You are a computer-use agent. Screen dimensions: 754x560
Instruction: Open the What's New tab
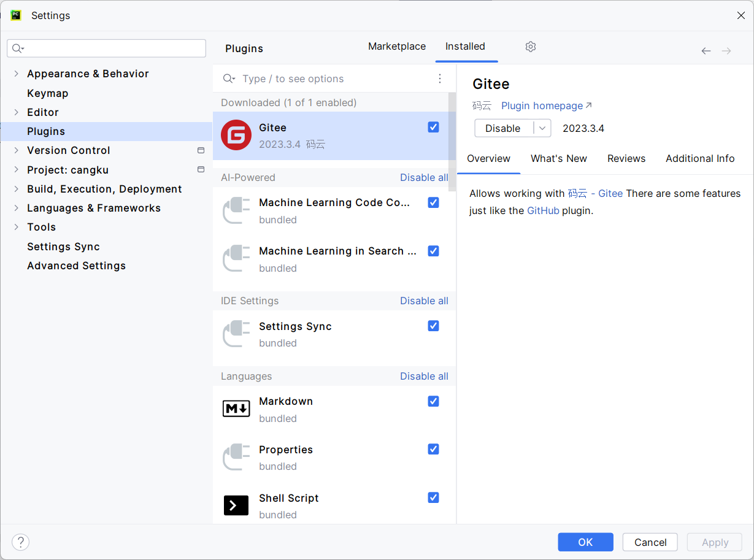[559, 158]
